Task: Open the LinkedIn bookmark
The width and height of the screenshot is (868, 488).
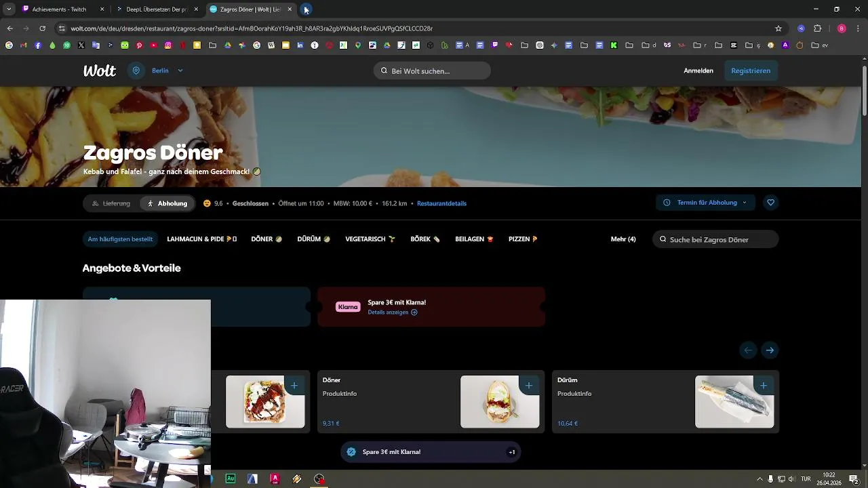Action: pyautogui.click(x=300, y=45)
